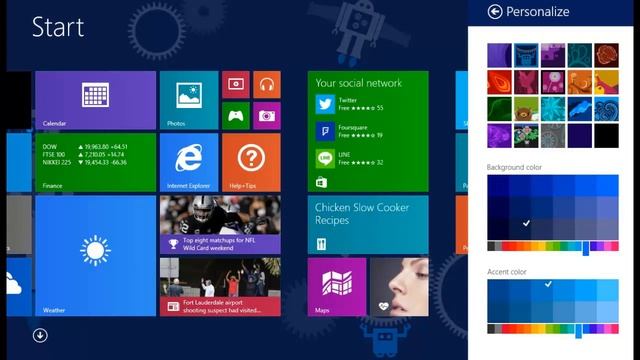The height and width of the screenshot is (360, 640).
Task: Choose the teal swirl background pattern
Action: pos(580,55)
